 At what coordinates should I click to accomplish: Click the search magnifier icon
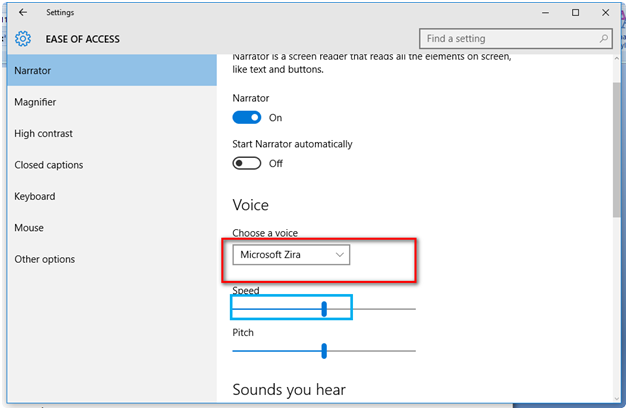[x=604, y=39]
